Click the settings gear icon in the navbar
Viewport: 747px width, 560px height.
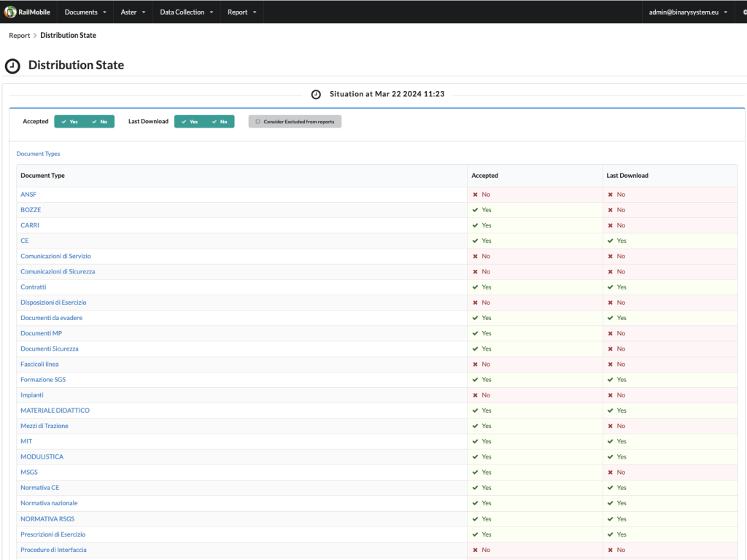pos(745,12)
